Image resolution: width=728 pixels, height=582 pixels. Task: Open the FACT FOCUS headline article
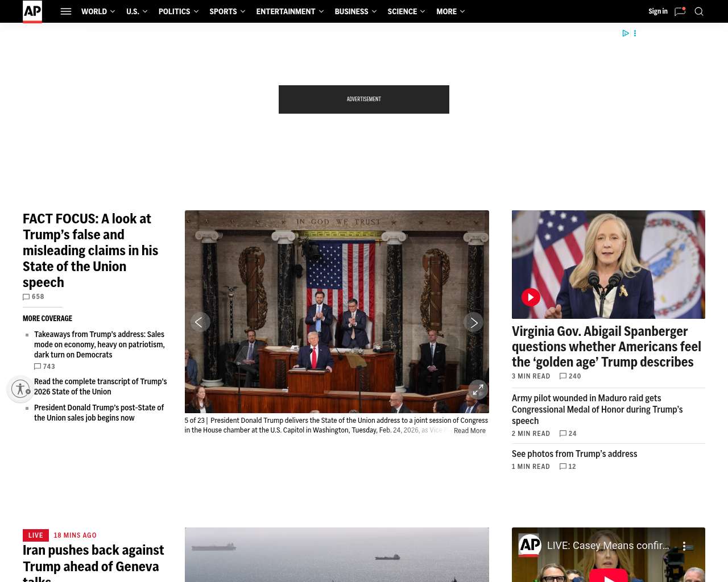pyautogui.click(x=90, y=250)
